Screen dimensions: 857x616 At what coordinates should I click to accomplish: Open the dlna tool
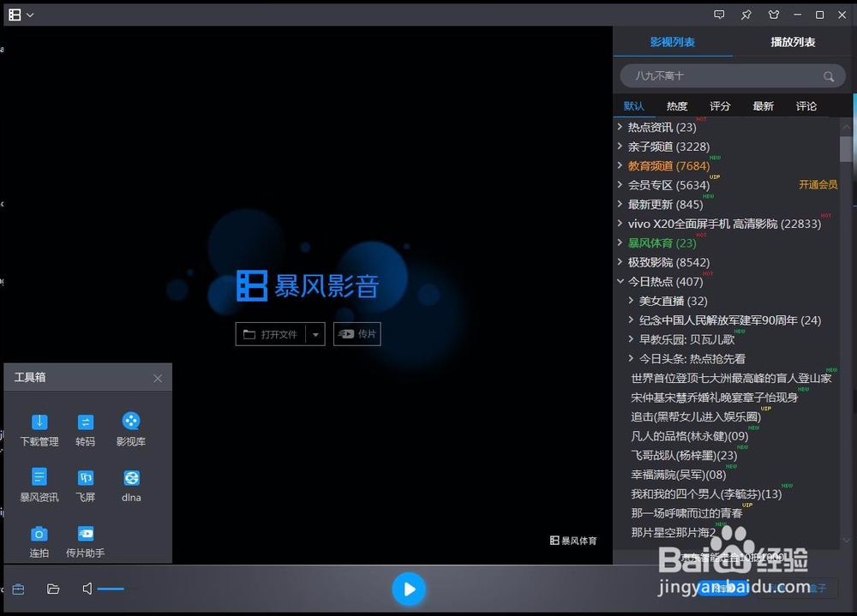point(131,486)
